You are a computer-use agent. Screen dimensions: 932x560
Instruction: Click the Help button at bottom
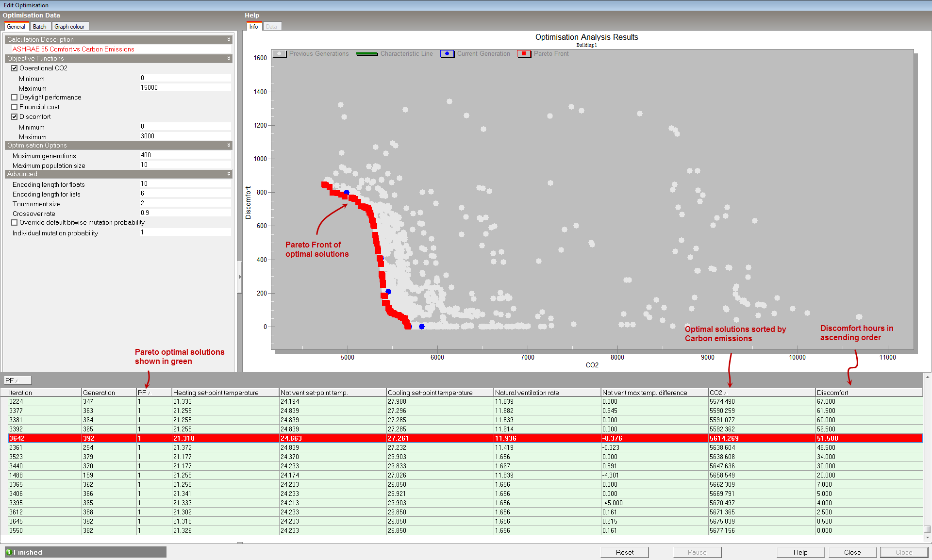tap(800, 552)
